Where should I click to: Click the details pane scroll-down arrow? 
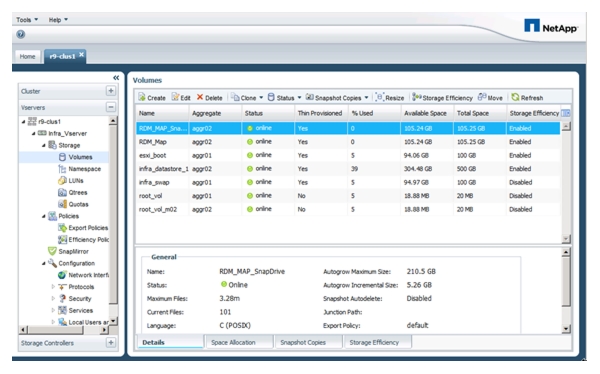[x=566, y=328]
